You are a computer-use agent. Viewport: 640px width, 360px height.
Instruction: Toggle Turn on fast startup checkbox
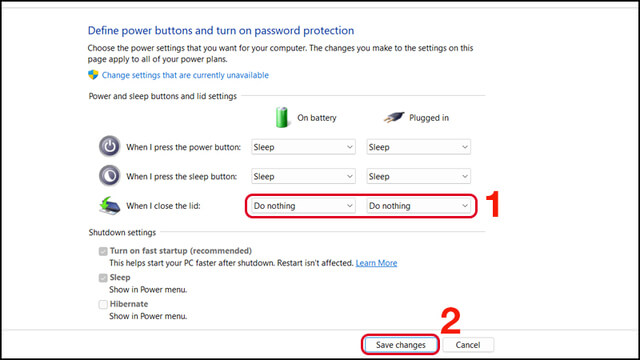[103, 251]
